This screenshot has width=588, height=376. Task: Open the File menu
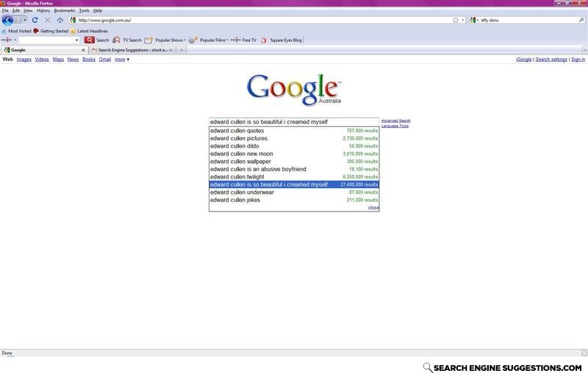(5, 11)
